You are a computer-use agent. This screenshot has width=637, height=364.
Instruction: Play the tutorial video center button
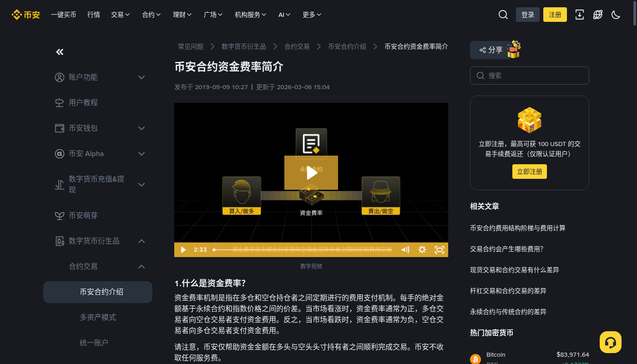311,173
